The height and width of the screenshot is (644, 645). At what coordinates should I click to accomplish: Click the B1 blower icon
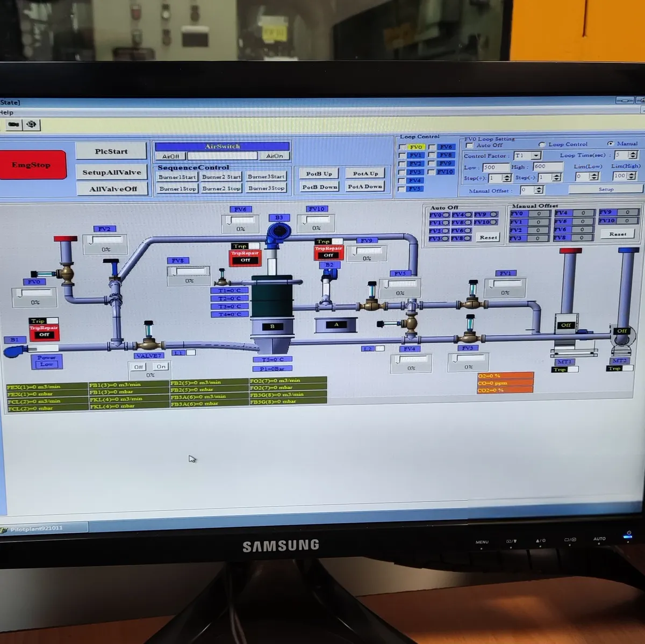14,351
